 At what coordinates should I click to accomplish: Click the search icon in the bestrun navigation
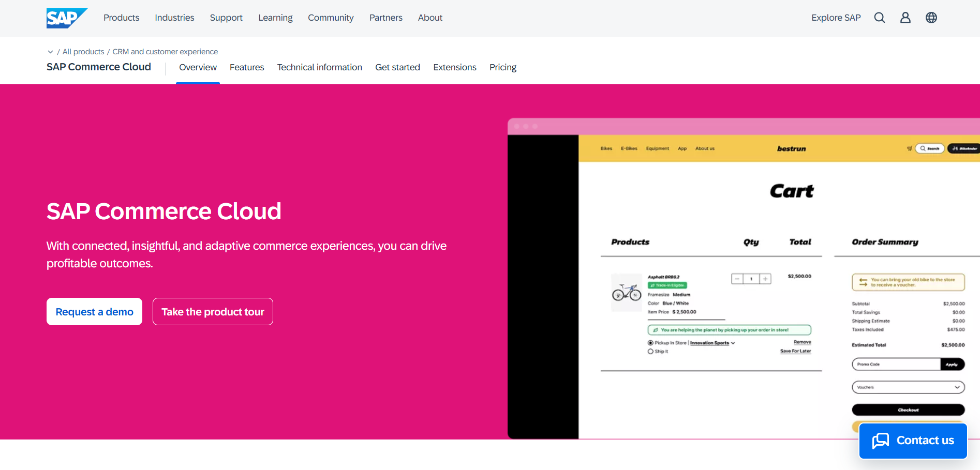tap(923, 148)
